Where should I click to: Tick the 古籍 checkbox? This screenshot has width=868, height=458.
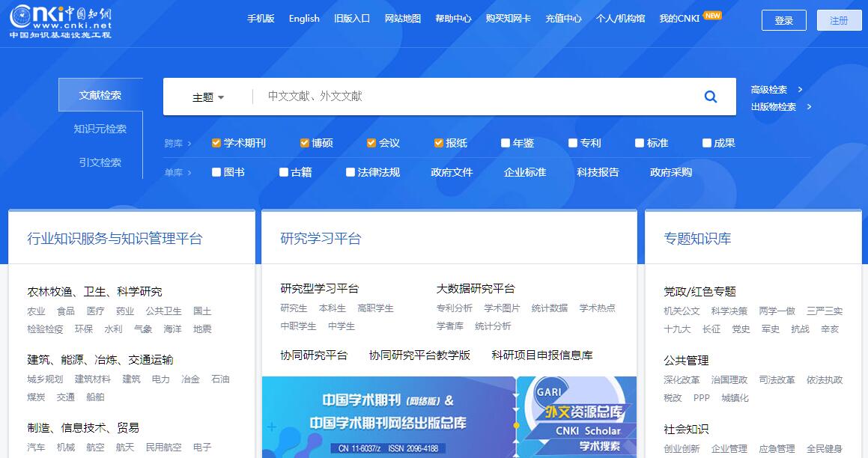[x=284, y=172]
